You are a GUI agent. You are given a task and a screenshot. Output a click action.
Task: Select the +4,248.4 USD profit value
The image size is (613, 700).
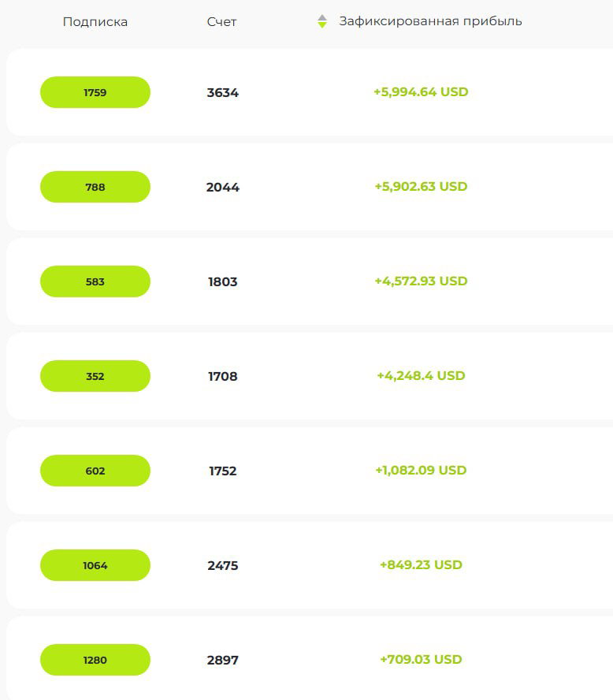[421, 376]
